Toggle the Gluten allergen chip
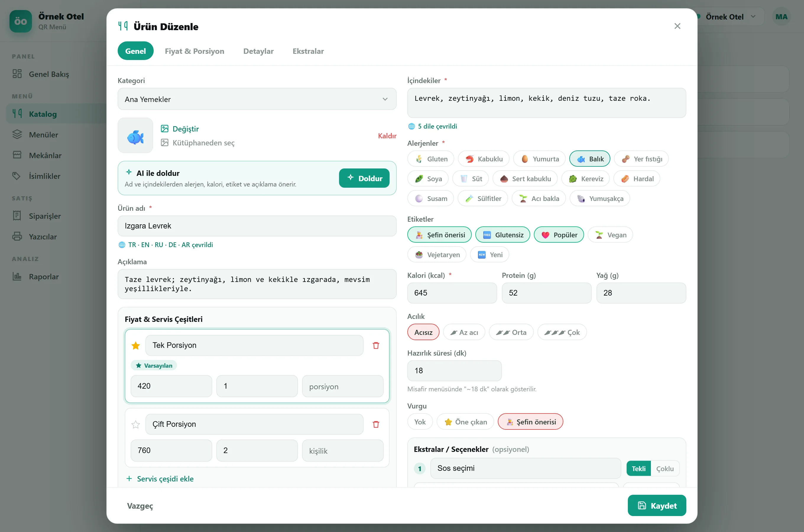The height and width of the screenshot is (532, 804). point(431,159)
